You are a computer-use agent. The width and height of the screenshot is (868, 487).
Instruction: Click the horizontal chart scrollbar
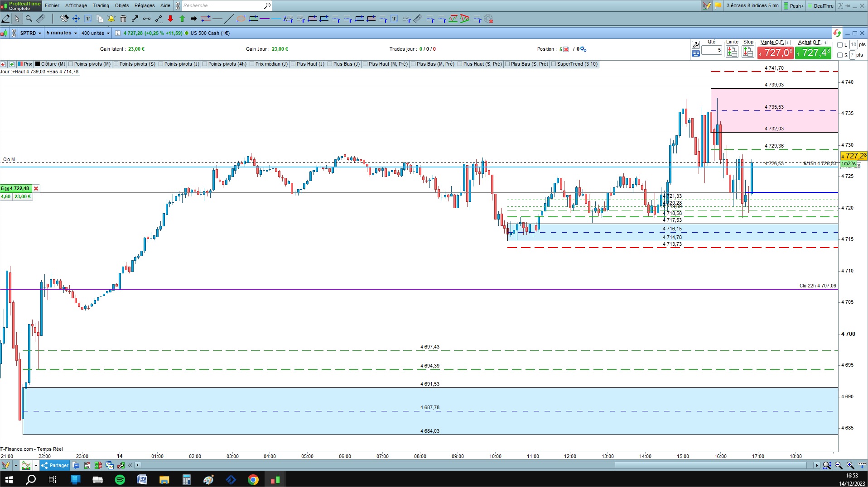coord(476,465)
